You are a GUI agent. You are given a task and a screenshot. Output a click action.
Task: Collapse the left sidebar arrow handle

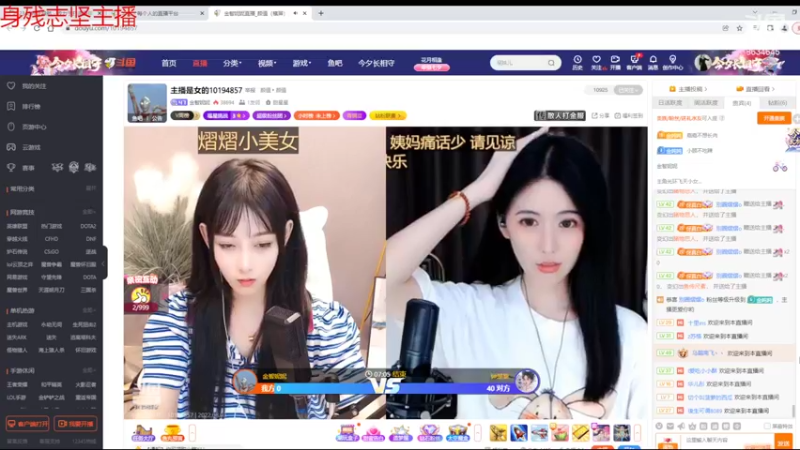click(x=104, y=263)
